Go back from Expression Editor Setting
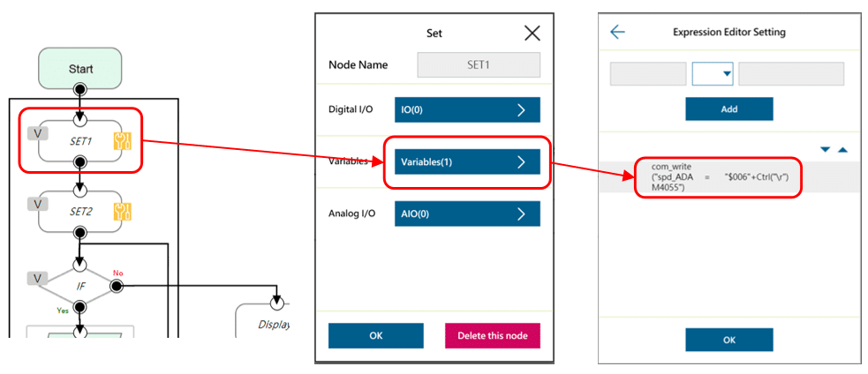Screen dimensions: 868x374 617,33
